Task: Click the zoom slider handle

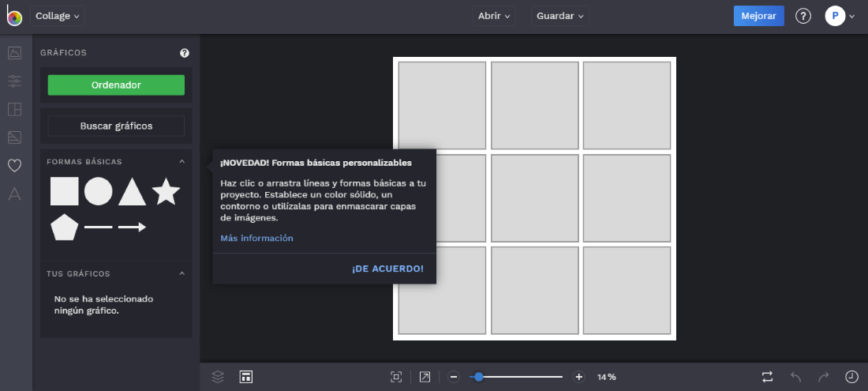Action: click(478, 377)
